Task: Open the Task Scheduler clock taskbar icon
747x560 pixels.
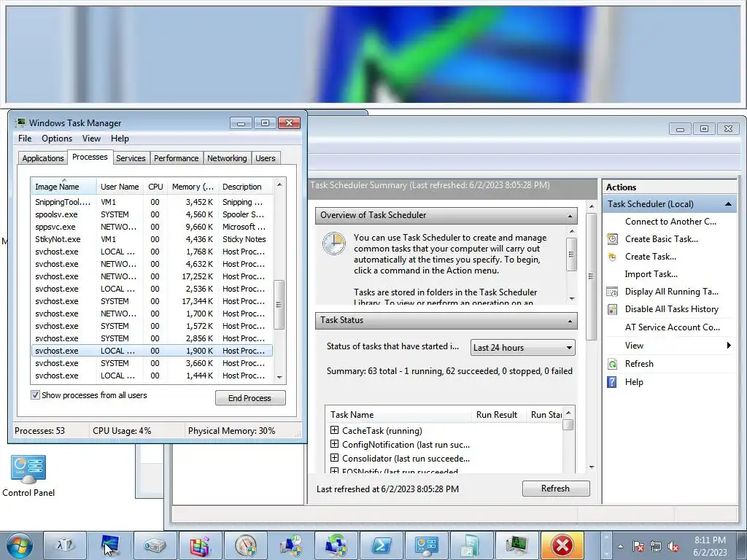Action: click(290, 545)
